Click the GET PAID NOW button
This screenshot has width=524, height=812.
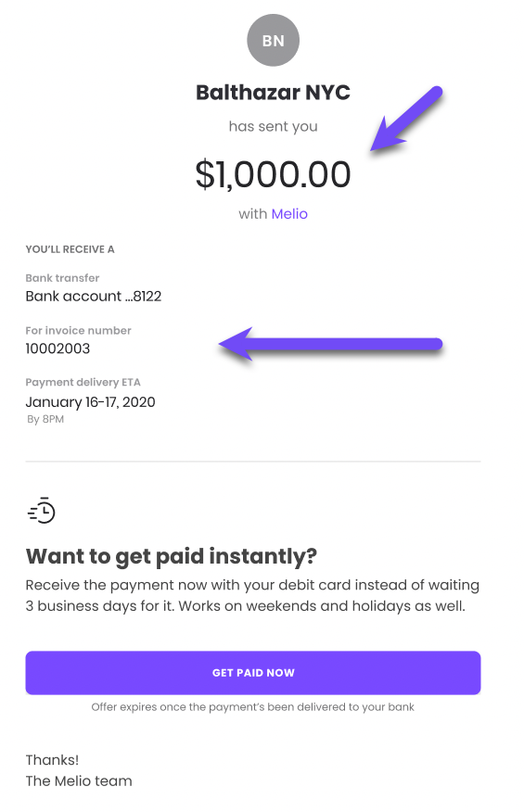253,673
